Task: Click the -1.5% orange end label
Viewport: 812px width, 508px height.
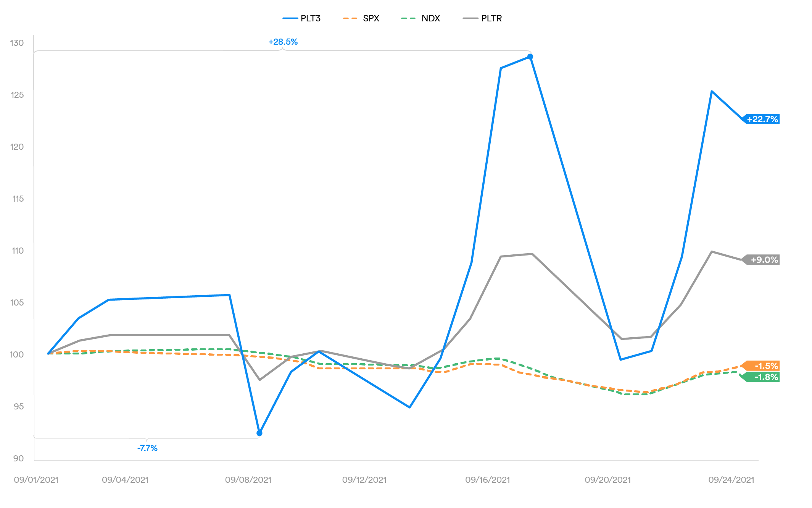Action: (x=765, y=366)
